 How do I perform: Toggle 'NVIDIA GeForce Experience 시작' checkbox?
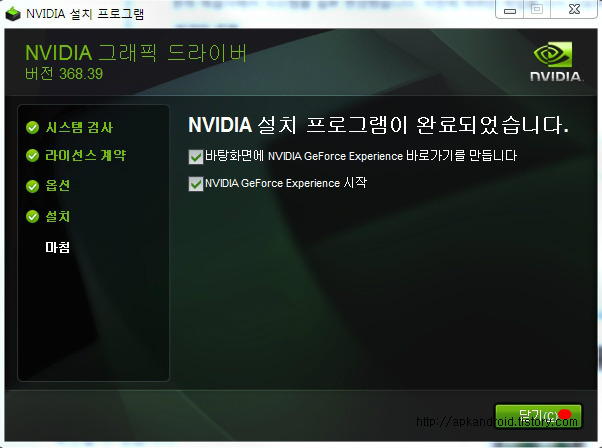pyautogui.click(x=195, y=183)
